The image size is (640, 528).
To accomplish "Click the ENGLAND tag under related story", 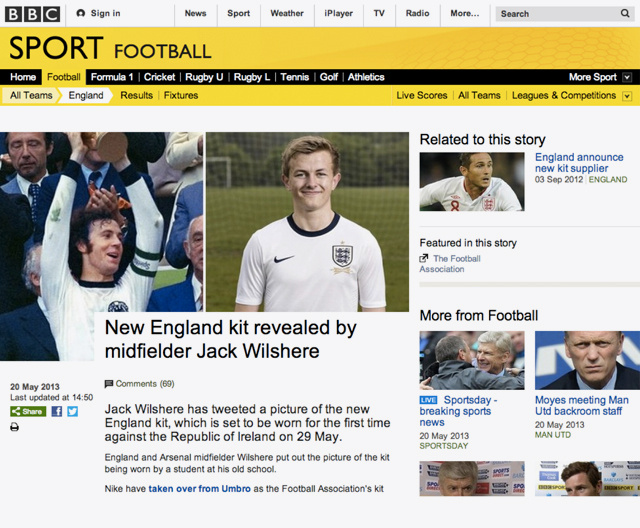I will tap(608, 180).
